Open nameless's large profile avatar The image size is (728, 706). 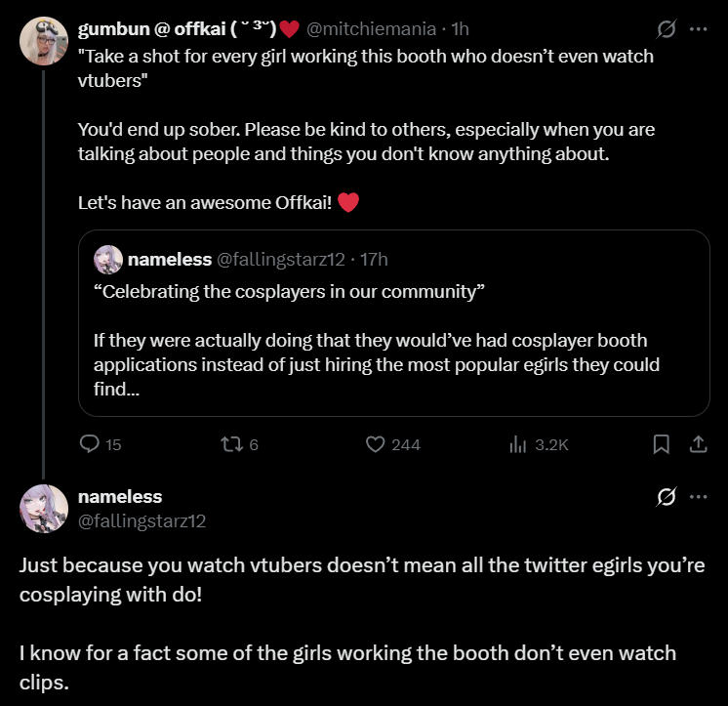click(43, 509)
